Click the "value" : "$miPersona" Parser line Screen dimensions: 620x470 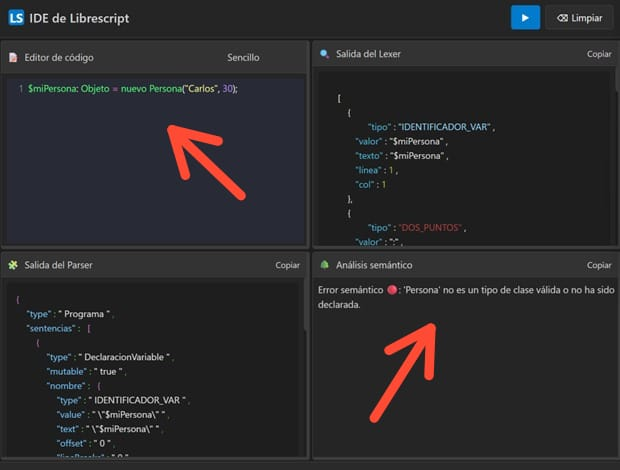click(x=113, y=415)
